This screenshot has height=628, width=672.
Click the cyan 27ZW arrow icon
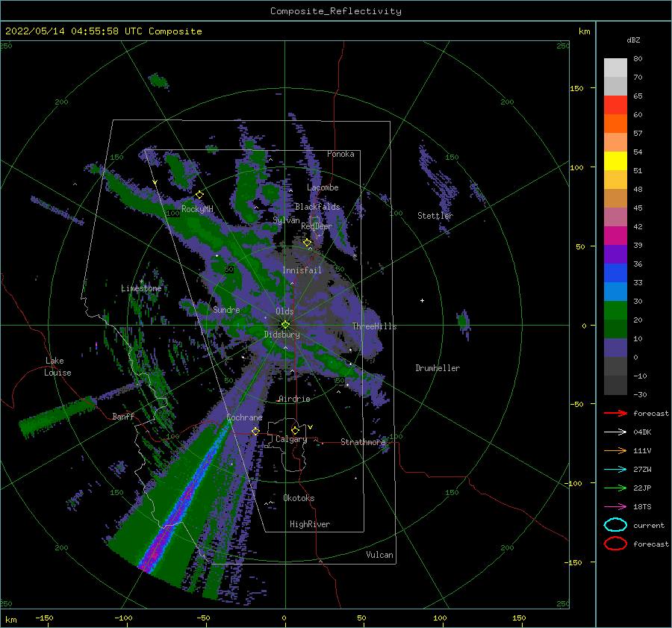[x=615, y=470]
